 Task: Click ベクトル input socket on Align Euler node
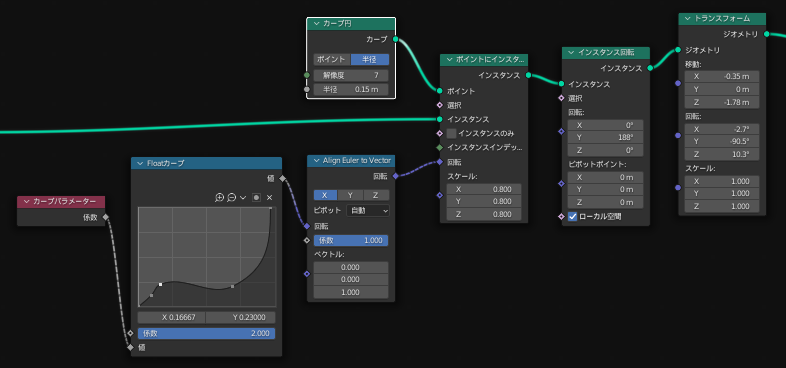click(x=307, y=274)
